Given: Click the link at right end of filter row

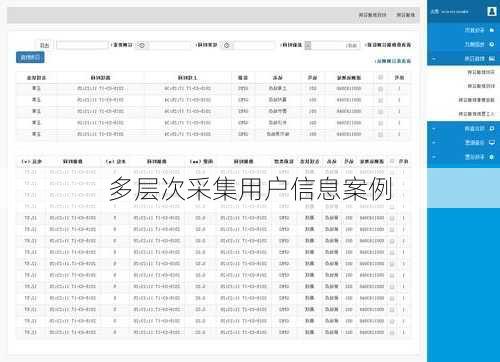Looking at the screenshot, I should point(388,45).
